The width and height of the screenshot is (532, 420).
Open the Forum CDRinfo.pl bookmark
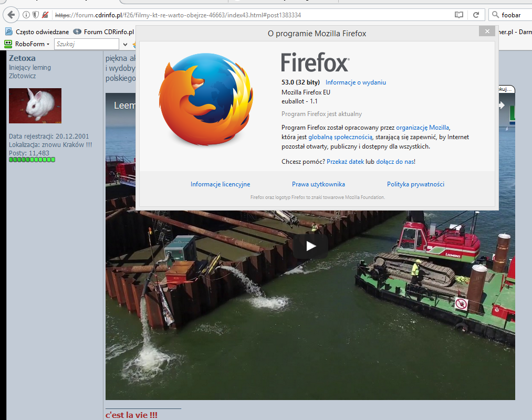109,32
